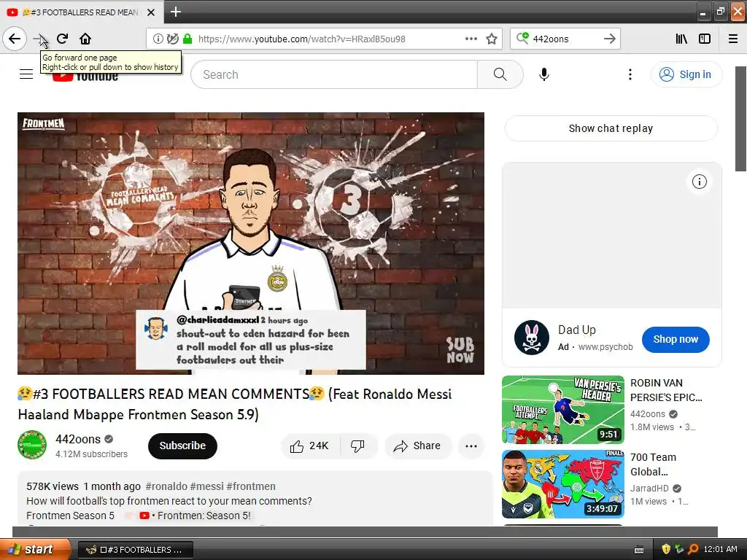Open the Windows start menu
The width and height of the screenshot is (747, 560).
[x=35, y=549]
